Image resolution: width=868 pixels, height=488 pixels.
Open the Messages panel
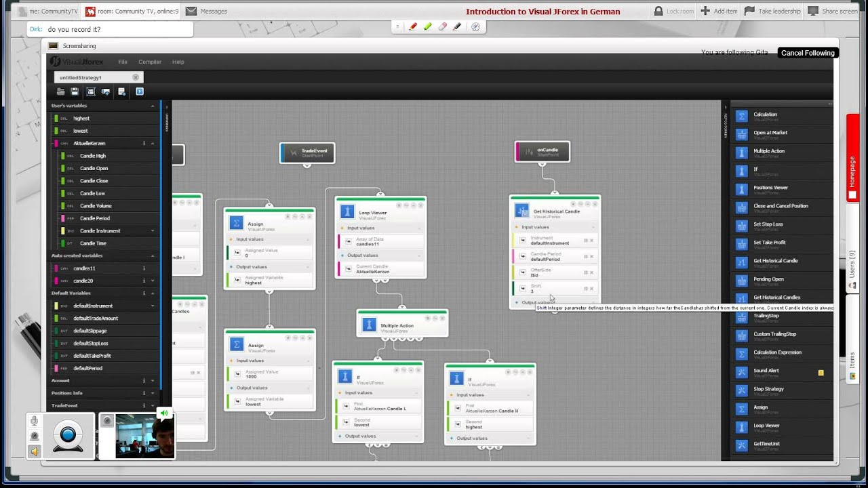tap(207, 11)
